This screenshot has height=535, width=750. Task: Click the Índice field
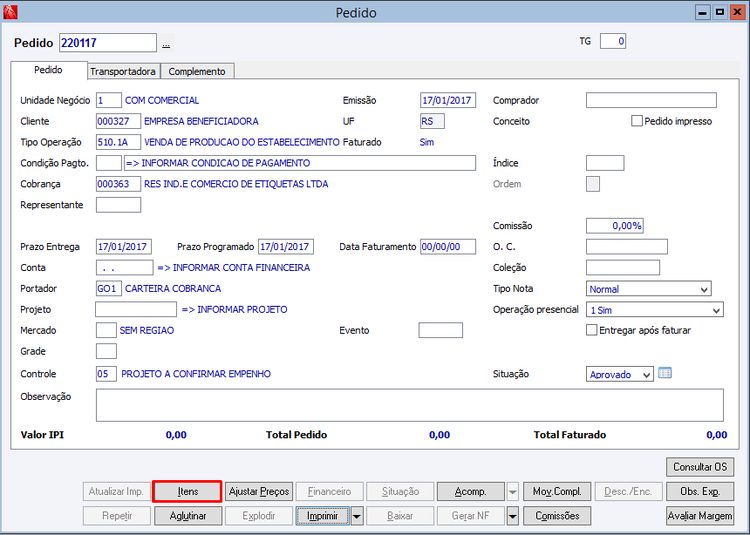(x=605, y=163)
